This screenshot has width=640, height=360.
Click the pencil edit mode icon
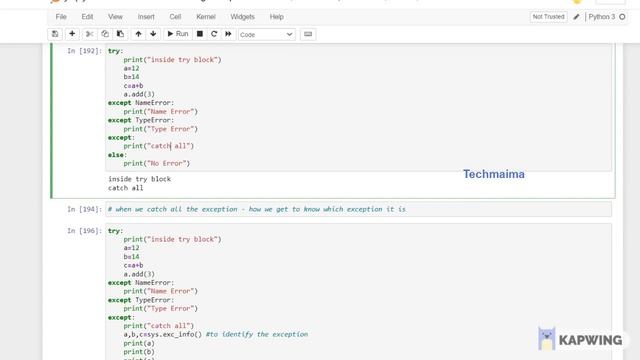point(576,17)
